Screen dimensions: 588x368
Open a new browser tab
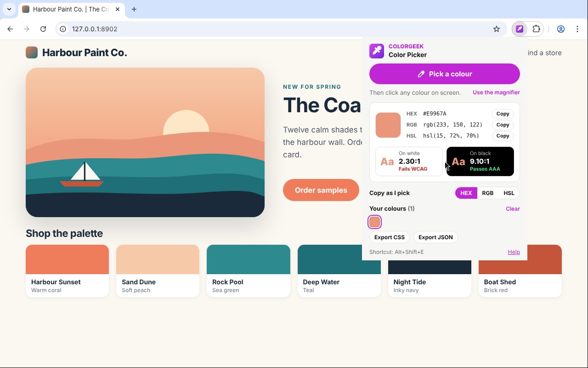click(134, 9)
